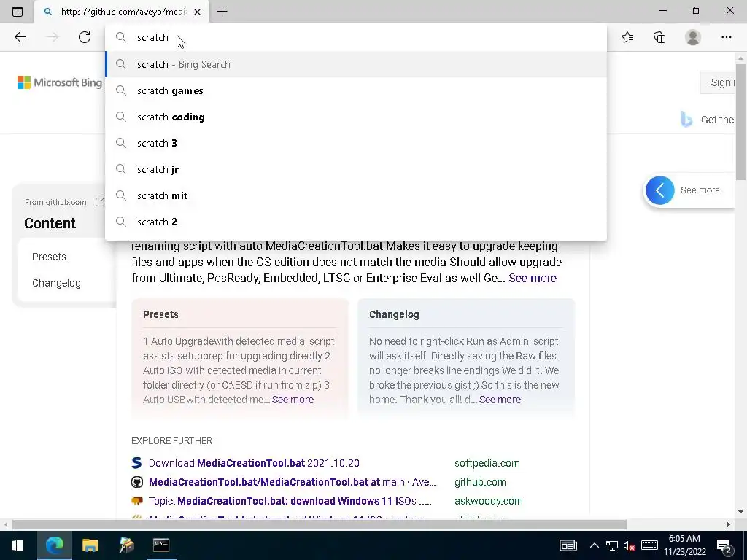This screenshot has width=747, height=560.
Task: Open the notification center icon
Action: point(724,546)
